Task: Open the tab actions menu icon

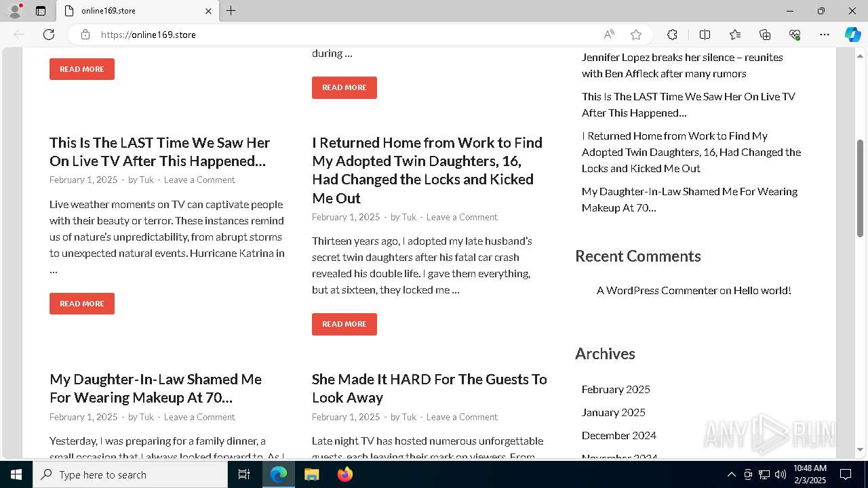Action: coord(41,11)
